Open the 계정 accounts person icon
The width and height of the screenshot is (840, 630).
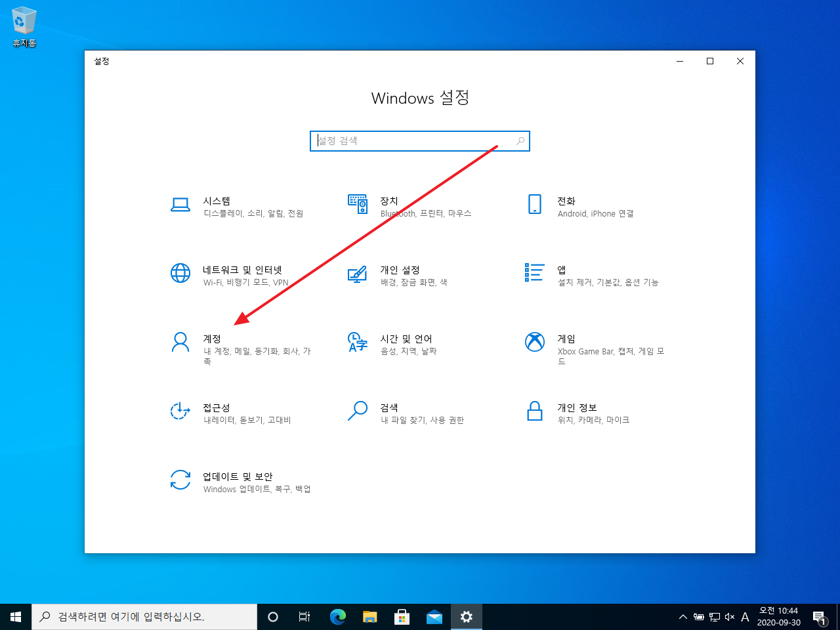[180, 342]
